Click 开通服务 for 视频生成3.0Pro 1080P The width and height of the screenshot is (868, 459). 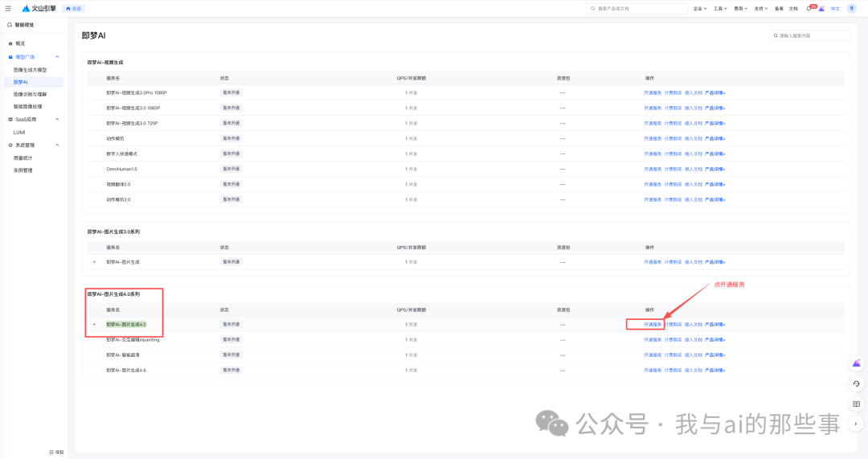pyautogui.click(x=653, y=93)
